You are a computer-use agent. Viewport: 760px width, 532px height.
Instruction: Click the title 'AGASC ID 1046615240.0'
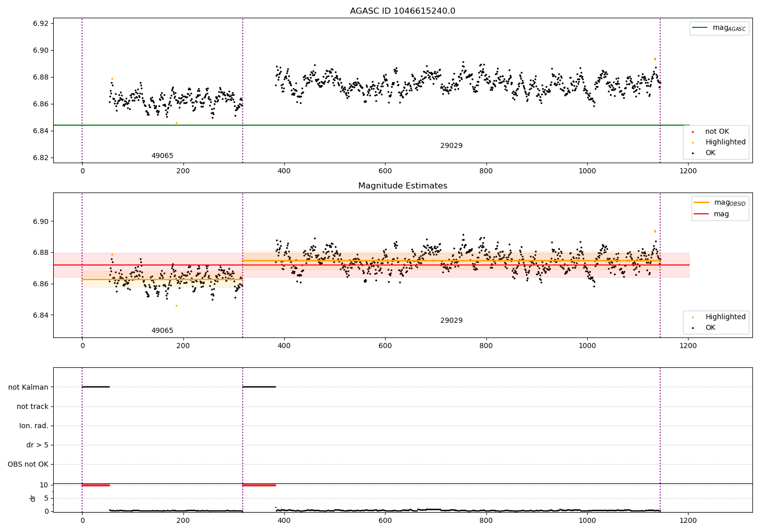[402, 11]
